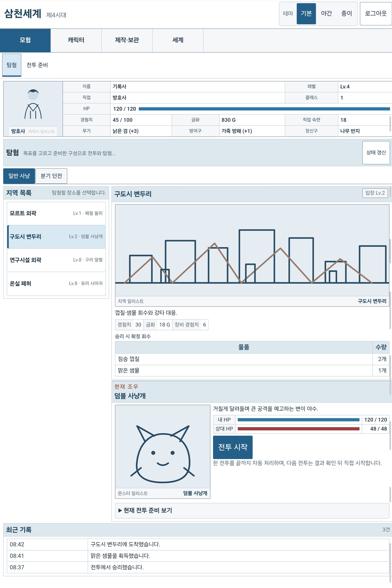Go to the 세계 tab
Image resolution: width=392 pixels, height=588 pixels.
[178, 40]
